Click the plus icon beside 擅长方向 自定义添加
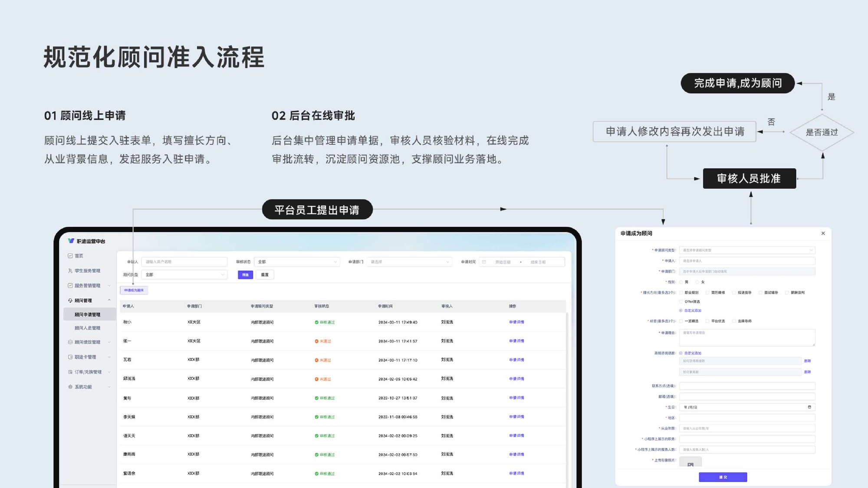The height and width of the screenshot is (488, 868). click(681, 311)
